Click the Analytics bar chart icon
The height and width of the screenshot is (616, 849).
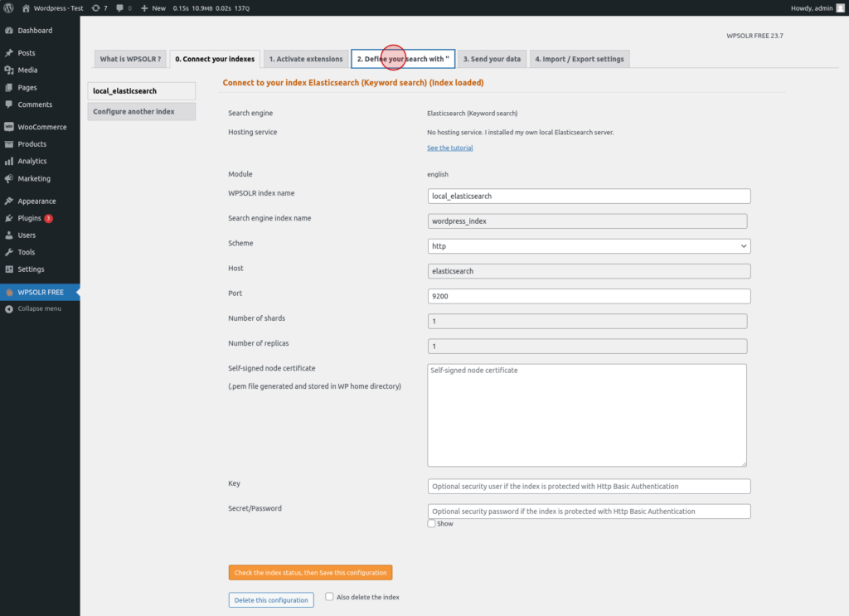click(x=9, y=162)
